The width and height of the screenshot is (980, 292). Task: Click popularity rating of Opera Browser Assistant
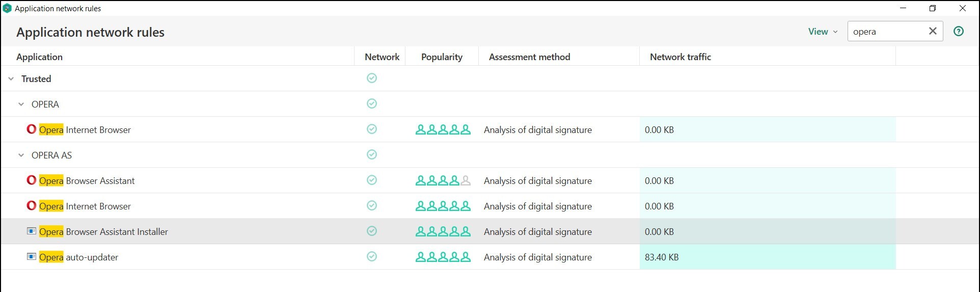coord(443,180)
